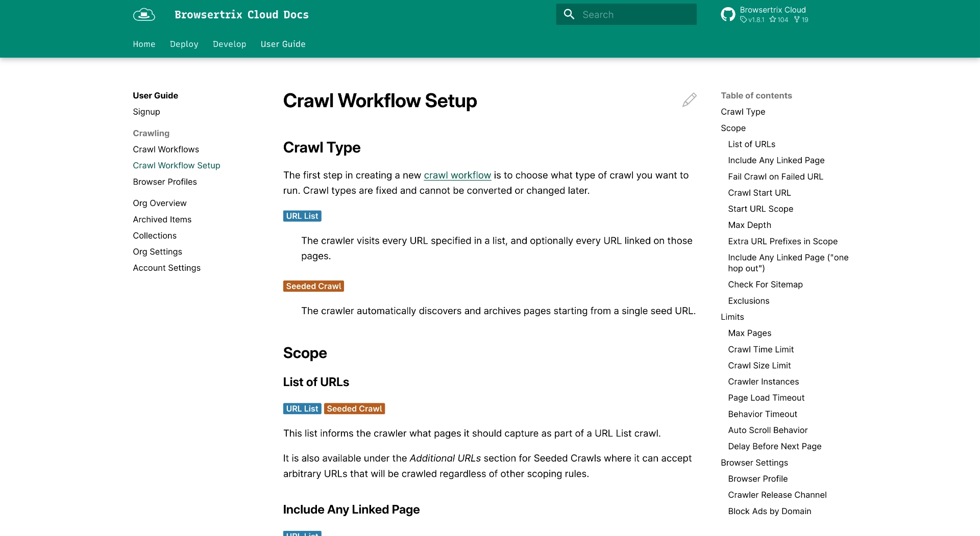Jump to Extra URL Prefixes in Scope
The height and width of the screenshot is (536, 980).
click(782, 241)
